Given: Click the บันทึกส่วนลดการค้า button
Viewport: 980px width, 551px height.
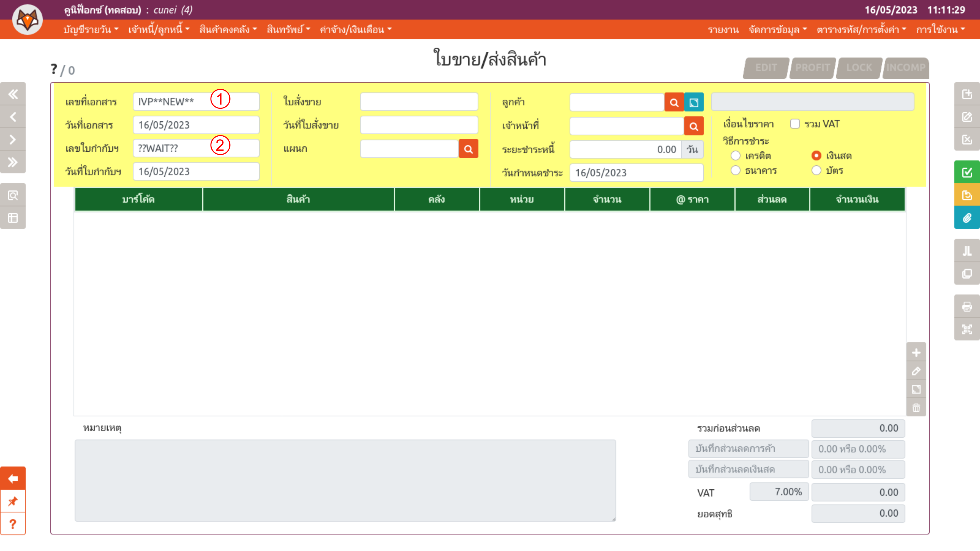Looking at the screenshot, I should tap(748, 449).
